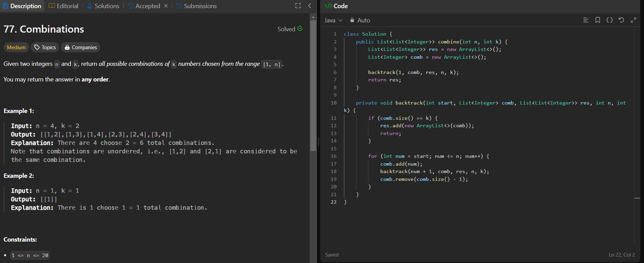Click the 'Input: n = 1, k = 1' line

(46, 191)
